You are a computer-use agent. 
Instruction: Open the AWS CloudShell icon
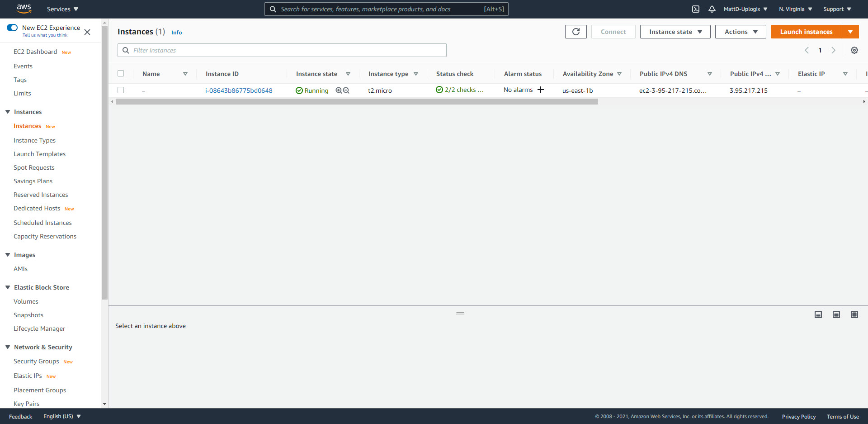pyautogui.click(x=696, y=9)
